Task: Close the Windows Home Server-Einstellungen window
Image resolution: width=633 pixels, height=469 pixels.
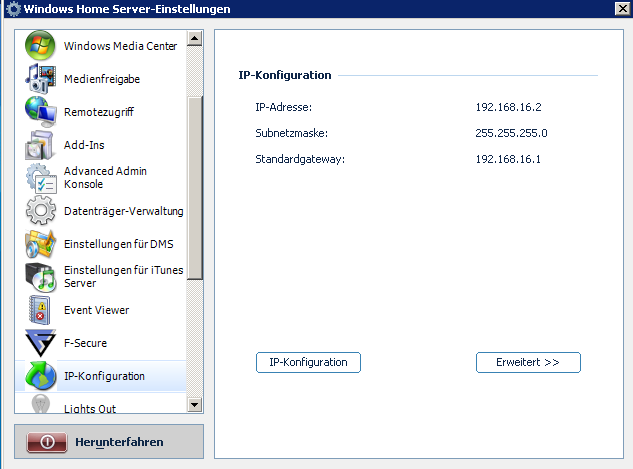Action: [622, 8]
